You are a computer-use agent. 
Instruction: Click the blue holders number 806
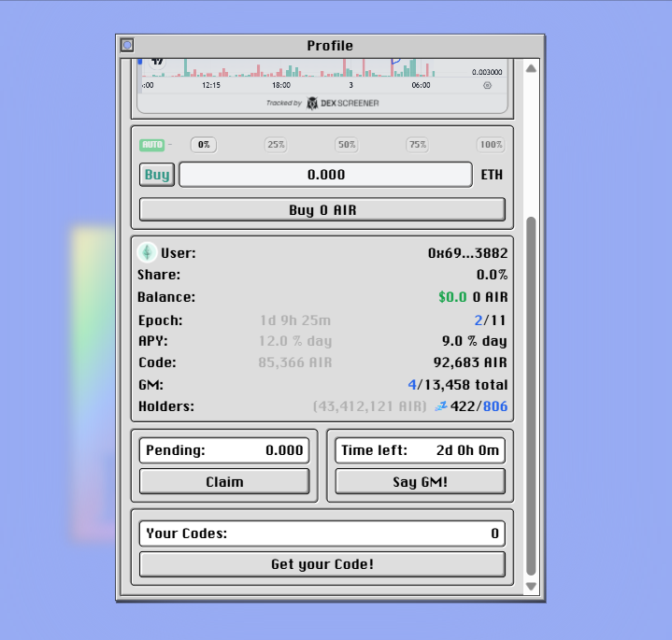click(495, 406)
